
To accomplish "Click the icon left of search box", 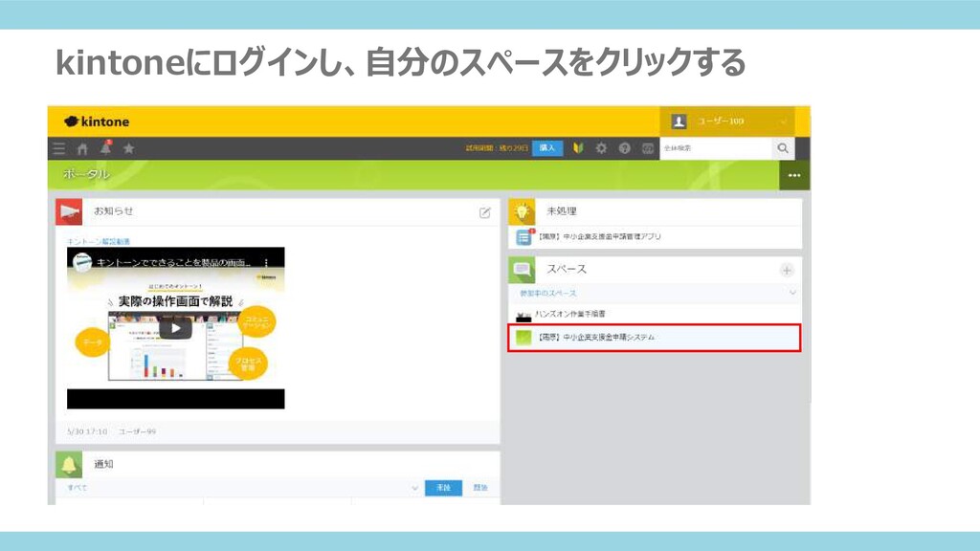I will pos(648,148).
